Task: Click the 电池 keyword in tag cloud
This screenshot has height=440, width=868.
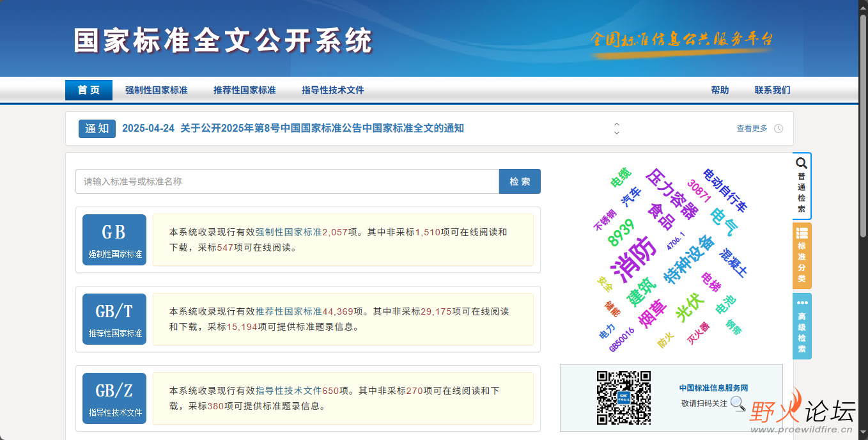Action: point(725,304)
